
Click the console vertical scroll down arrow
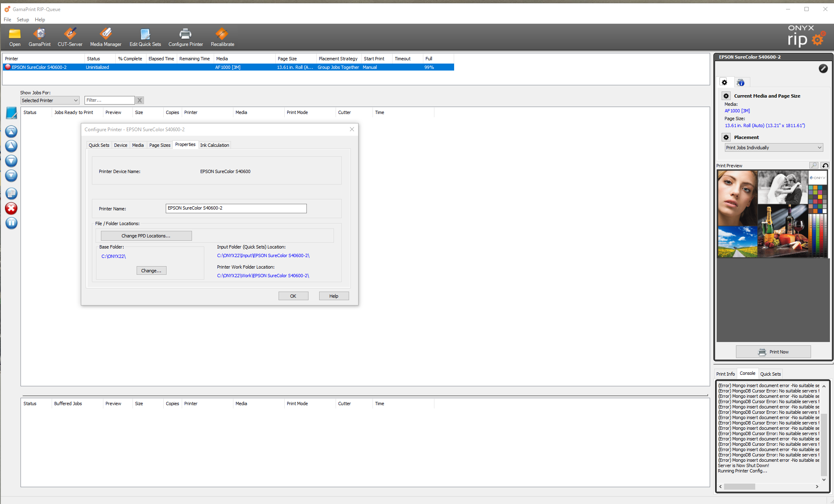point(824,480)
